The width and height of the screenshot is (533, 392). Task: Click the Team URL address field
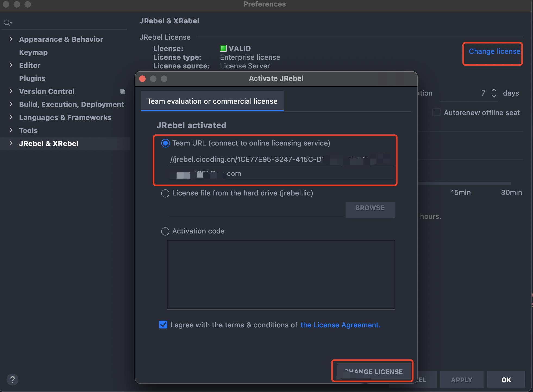[x=281, y=159]
